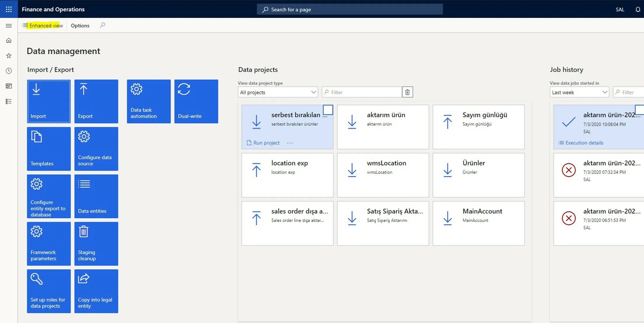Open Recent clock icon in sidebar
Viewport: 644px width, 323px height.
click(9, 71)
